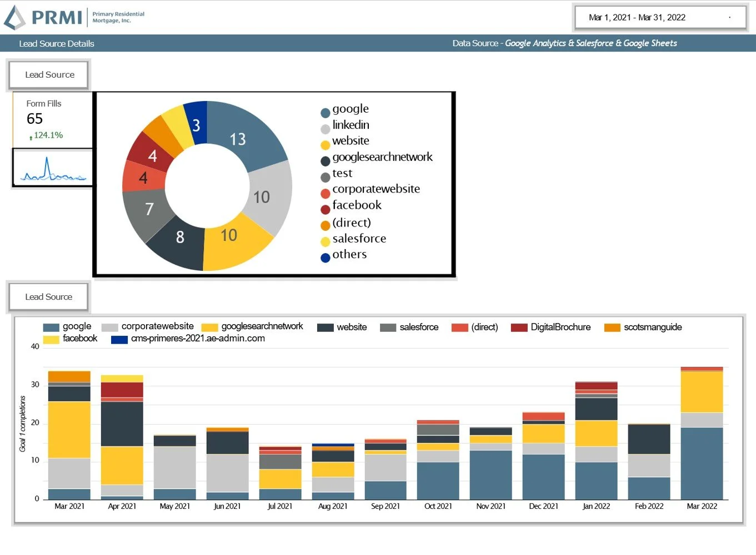The image size is (756, 555).
Task: Click the google legend dot in donut legend
Action: [326, 113]
